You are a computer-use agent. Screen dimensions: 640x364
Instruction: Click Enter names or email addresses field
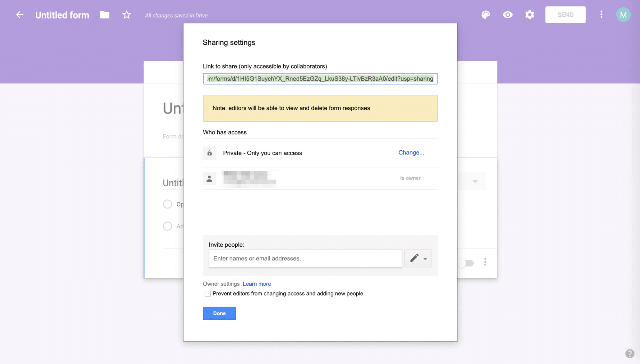[305, 258]
